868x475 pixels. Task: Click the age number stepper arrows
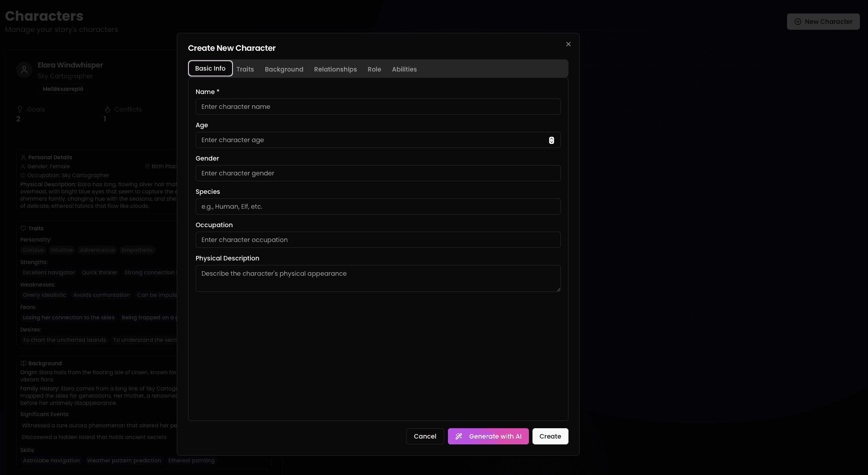point(551,140)
